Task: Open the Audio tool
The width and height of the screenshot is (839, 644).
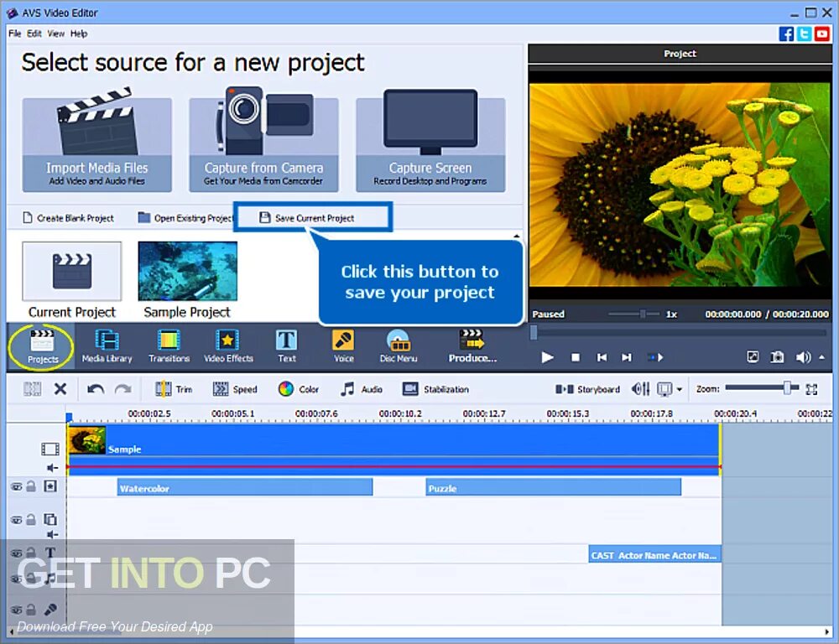Action: [x=361, y=389]
